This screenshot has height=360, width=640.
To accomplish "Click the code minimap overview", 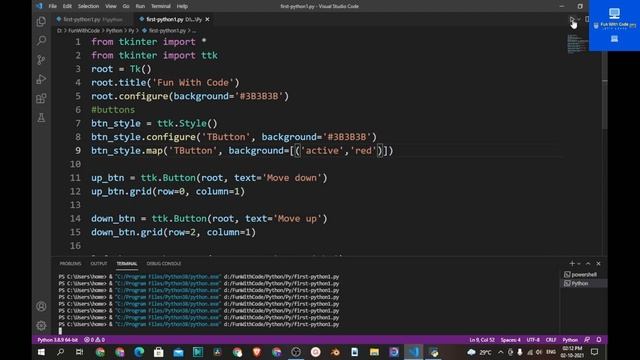I will [577, 44].
